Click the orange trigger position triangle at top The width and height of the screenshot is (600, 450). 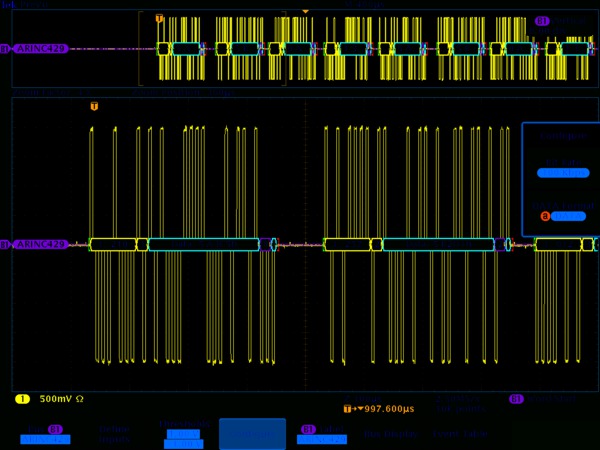pyautogui.click(x=306, y=12)
